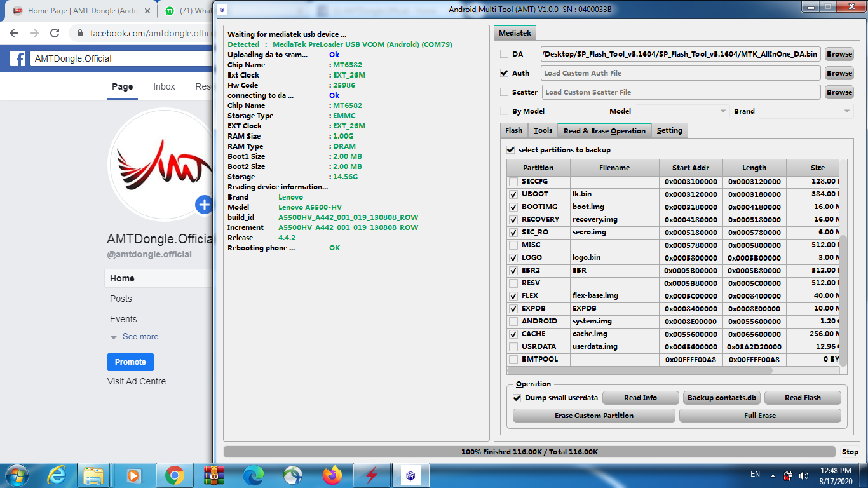Uncheck select partitions to backup
Image resolution: width=868 pixels, height=488 pixels.
tap(510, 150)
